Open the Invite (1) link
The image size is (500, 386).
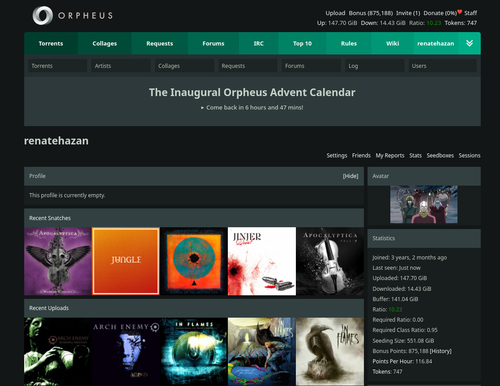click(408, 13)
